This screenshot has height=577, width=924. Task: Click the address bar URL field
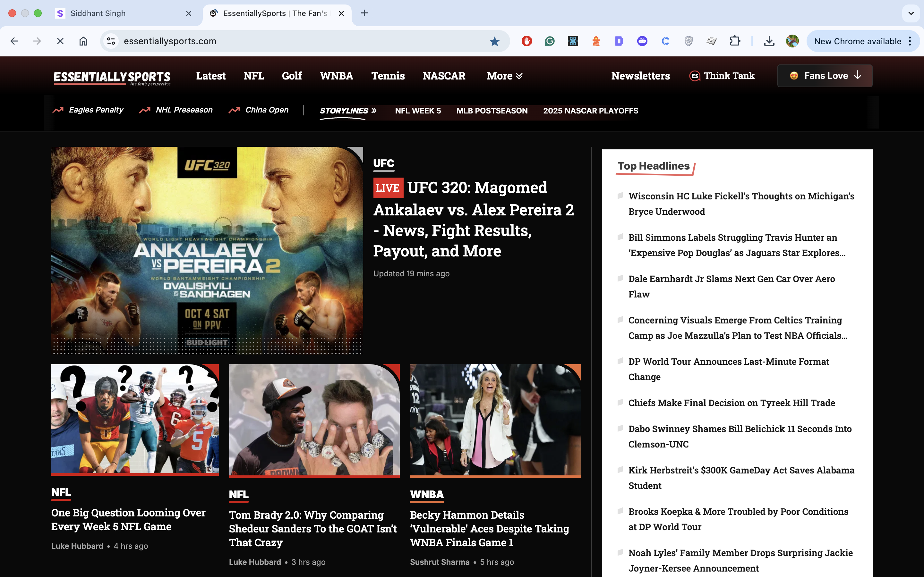(298, 41)
